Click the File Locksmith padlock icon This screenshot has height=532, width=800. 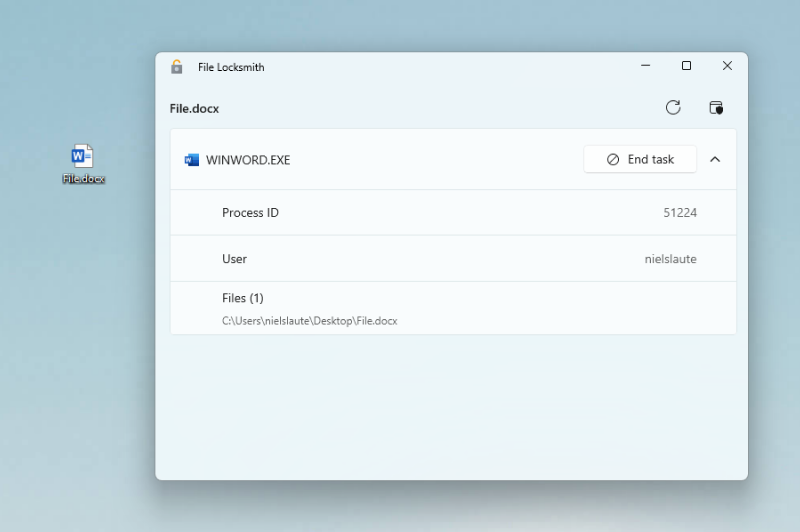[177, 67]
